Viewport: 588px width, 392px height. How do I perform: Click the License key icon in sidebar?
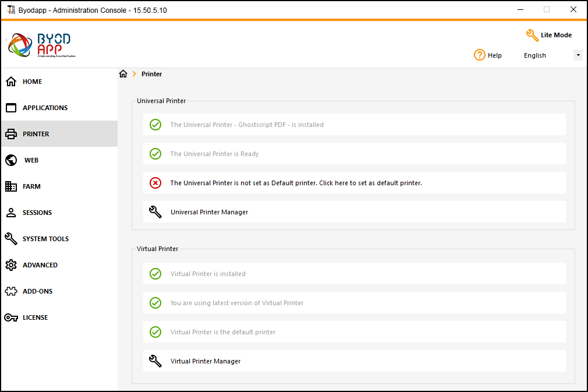pyautogui.click(x=11, y=317)
